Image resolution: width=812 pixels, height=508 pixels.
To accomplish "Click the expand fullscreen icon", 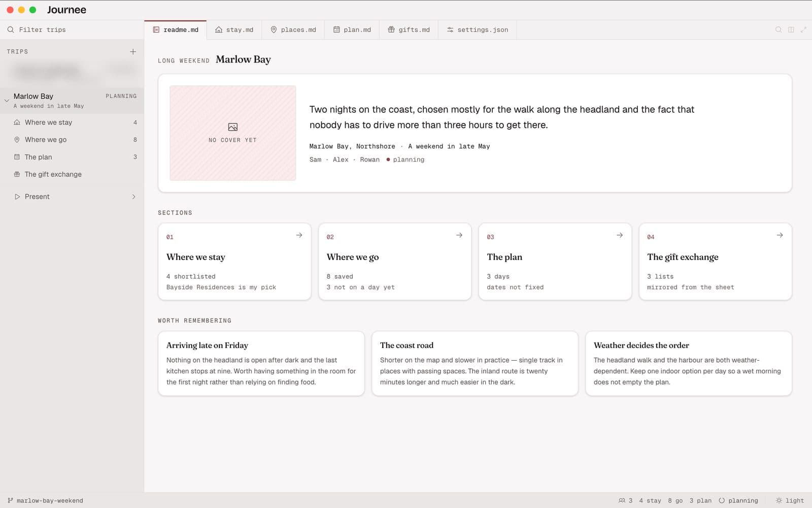I will (x=803, y=29).
